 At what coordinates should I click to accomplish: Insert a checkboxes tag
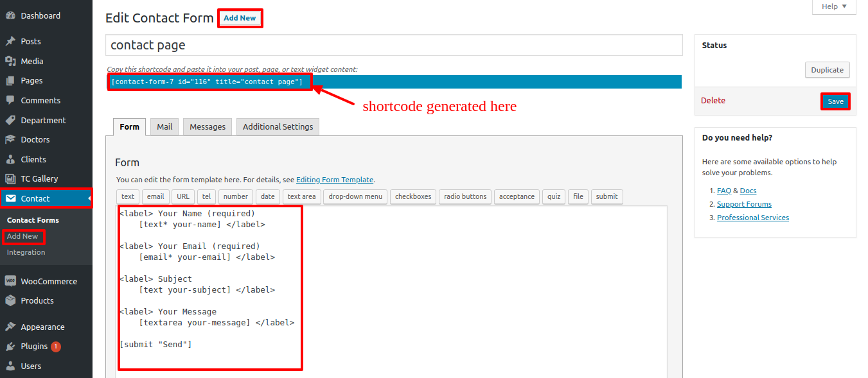pyautogui.click(x=413, y=196)
